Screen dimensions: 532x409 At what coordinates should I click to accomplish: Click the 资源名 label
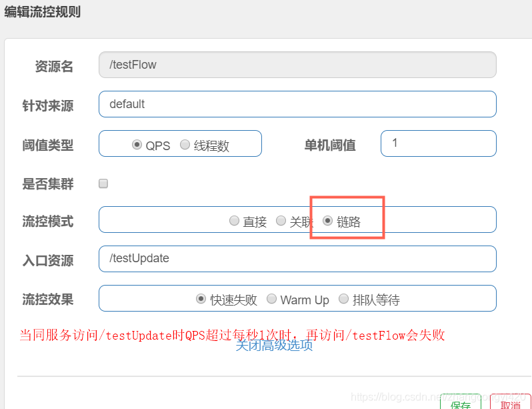click(x=54, y=66)
